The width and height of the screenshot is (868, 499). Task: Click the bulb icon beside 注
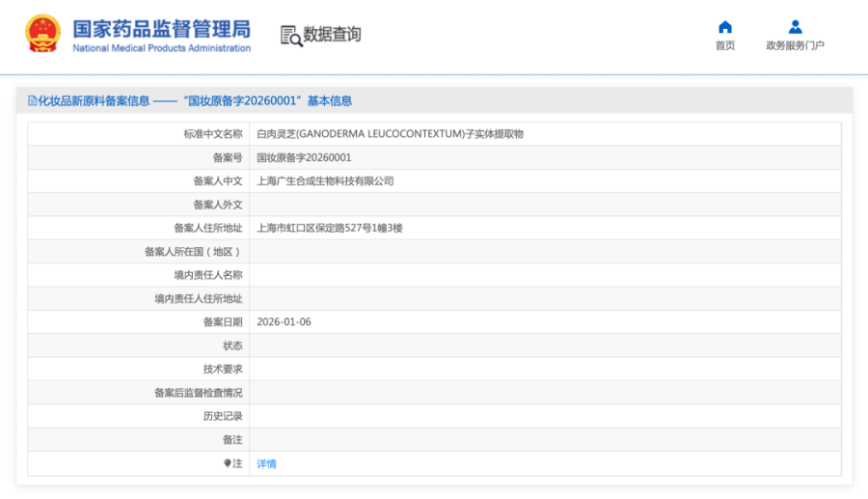(x=228, y=463)
